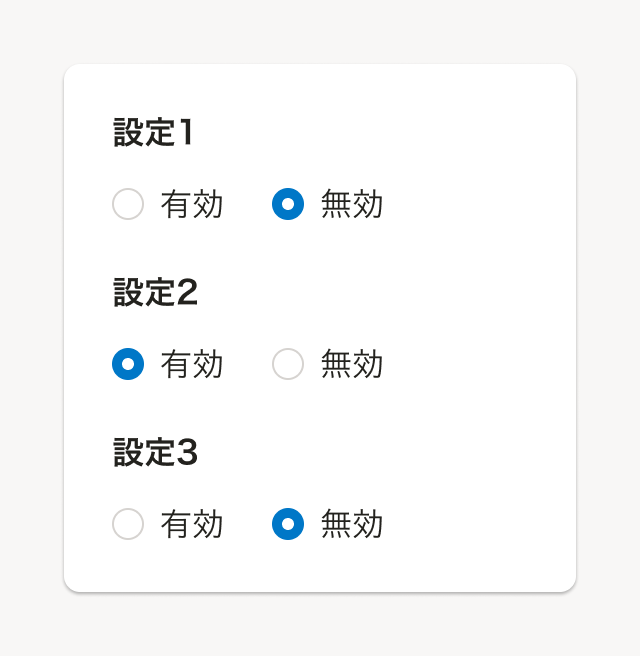640x656 pixels.
Task: Click the selected 無効 radio under 設定1
Action: tap(288, 204)
